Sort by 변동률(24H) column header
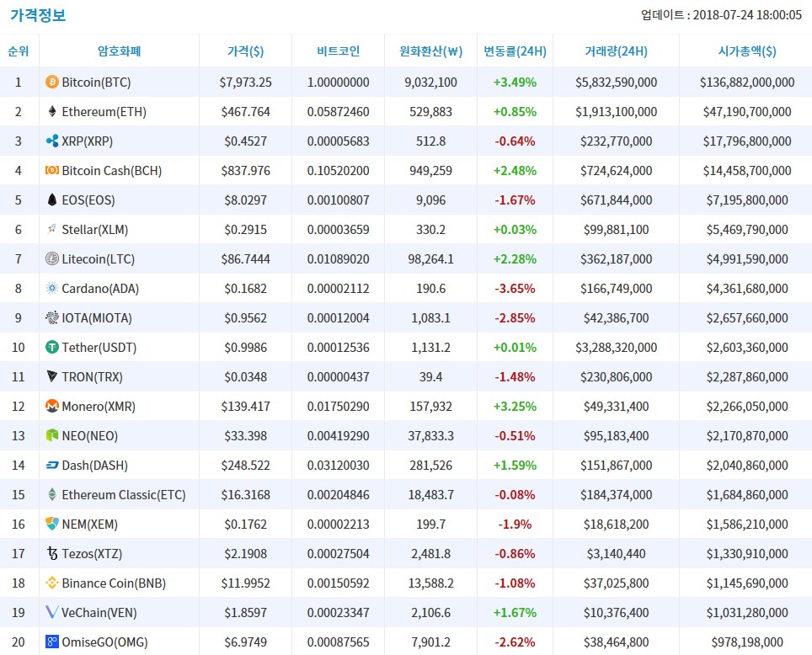The width and height of the screenshot is (812, 655). coord(515,51)
